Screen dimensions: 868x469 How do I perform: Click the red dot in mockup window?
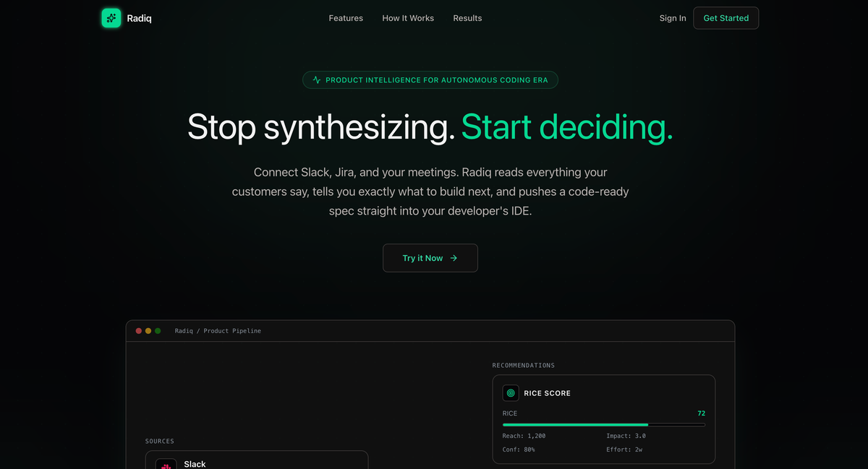139,331
